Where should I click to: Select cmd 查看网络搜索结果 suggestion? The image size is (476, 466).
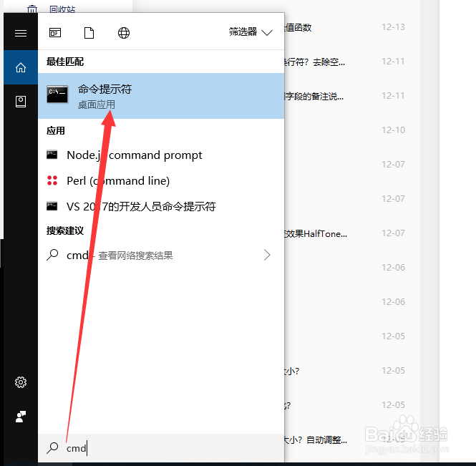coord(161,255)
